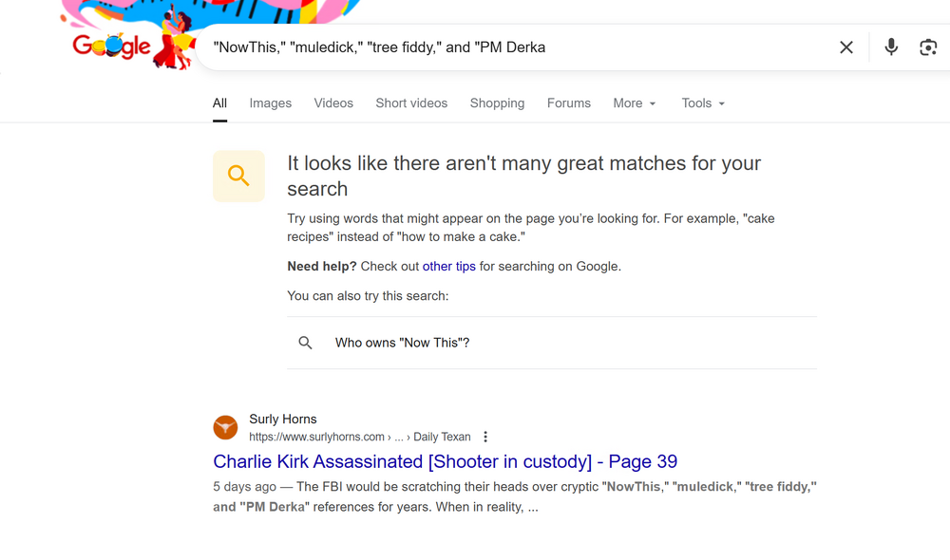Open three-dot menu beside Daily Texan
Viewport: 950px width, 560px height.
(x=485, y=438)
